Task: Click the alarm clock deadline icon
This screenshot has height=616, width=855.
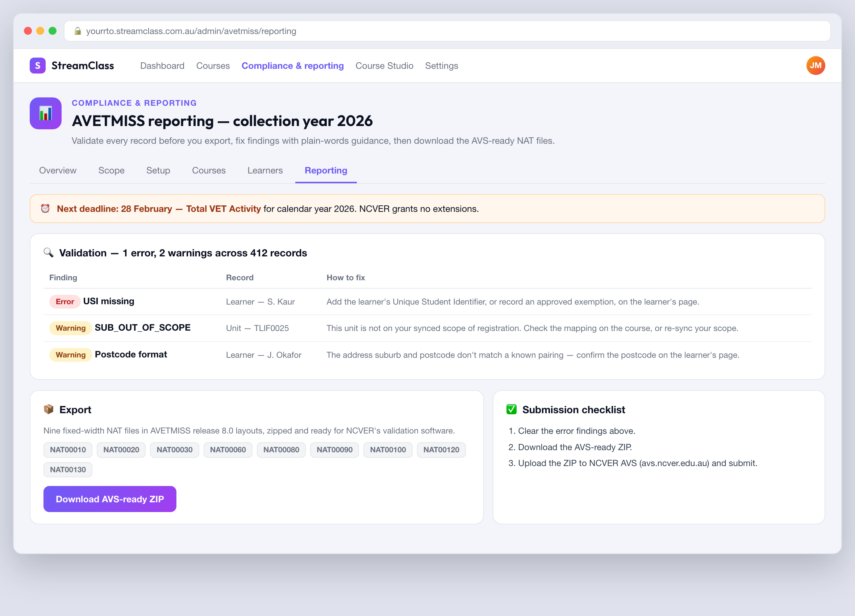Action: pyautogui.click(x=45, y=208)
